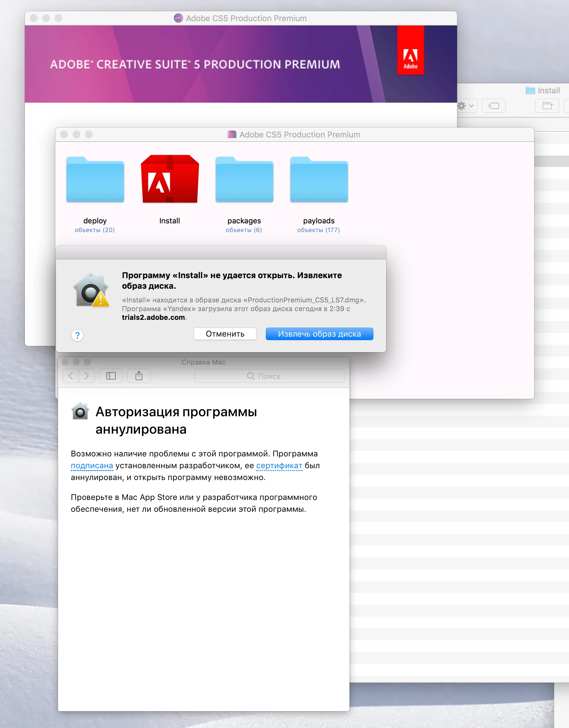This screenshot has height=728, width=569.
Task: Open the packages folder icon
Action: (244, 179)
